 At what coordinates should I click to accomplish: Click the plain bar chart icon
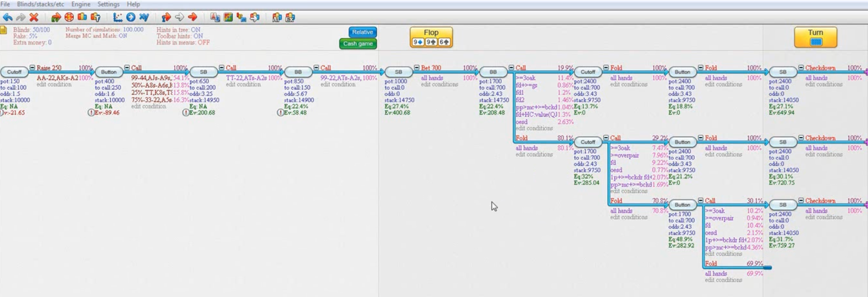click(x=82, y=17)
